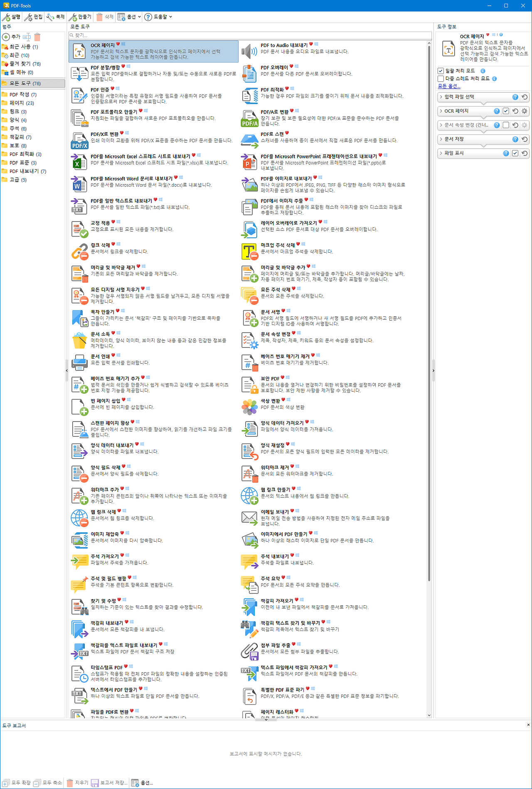The image size is (532, 789).
Task: Select the PDF 오버레이 tool icon
Action: pyautogui.click(x=249, y=74)
